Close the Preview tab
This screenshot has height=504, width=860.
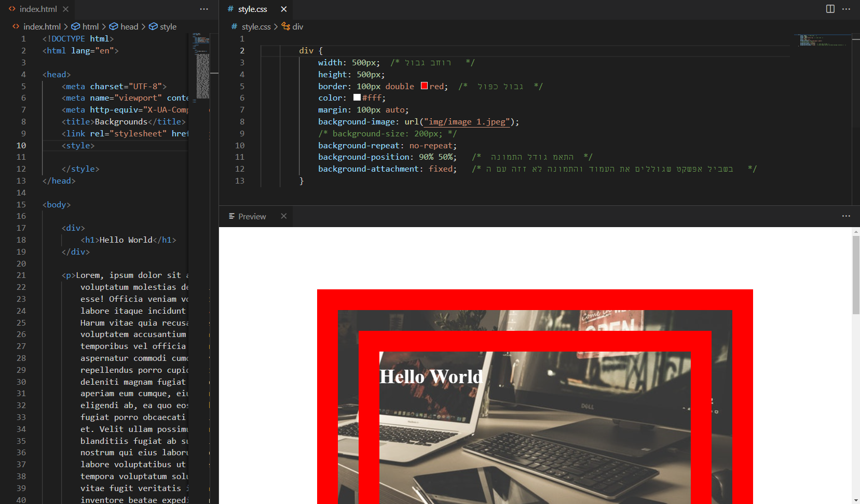tap(283, 216)
